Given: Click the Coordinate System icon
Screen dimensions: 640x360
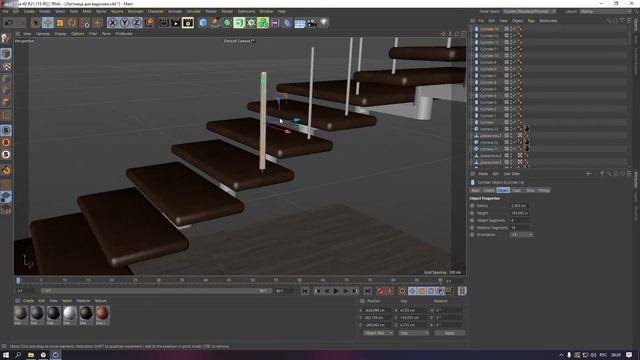Looking at the screenshot, I should coord(149,23).
